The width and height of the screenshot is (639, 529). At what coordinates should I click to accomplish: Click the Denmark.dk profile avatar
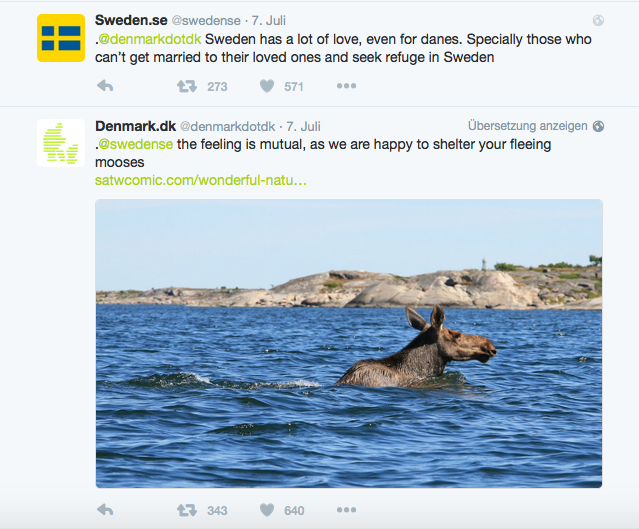tap(61, 143)
